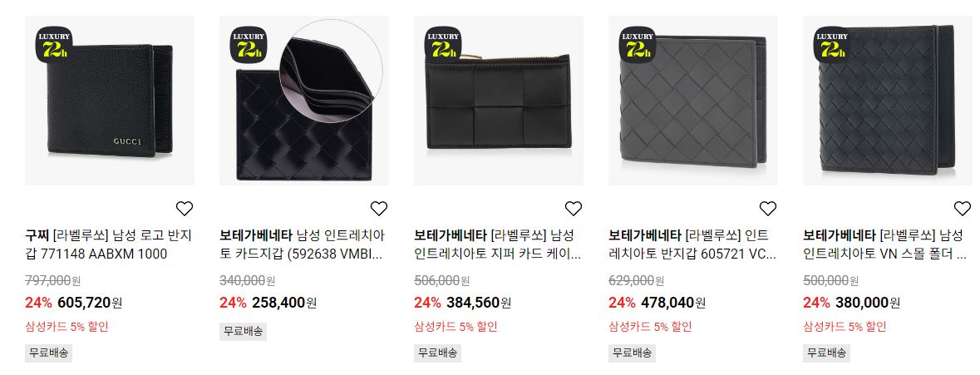Image resolution: width=980 pixels, height=375 pixels.
Task: Add 384,560원 zipper card case to wishlist
Action: tap(574, 208)
